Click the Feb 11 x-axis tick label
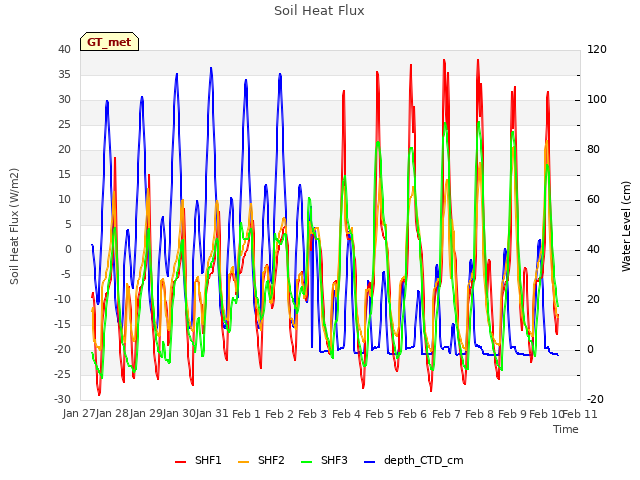Viewport: 640px width, 480px height. point(580,414)
